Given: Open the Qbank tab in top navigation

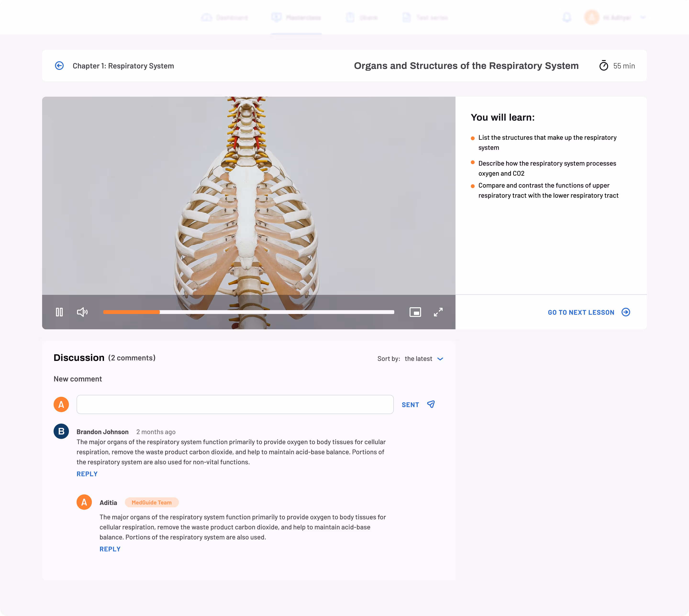Looking at the screenshot, I should 362,18.
